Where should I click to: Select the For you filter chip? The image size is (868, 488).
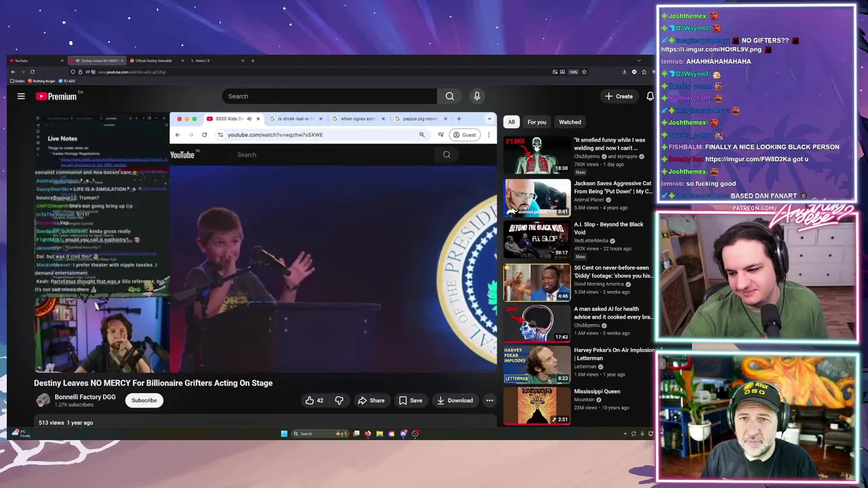click(x=536, y=122)
